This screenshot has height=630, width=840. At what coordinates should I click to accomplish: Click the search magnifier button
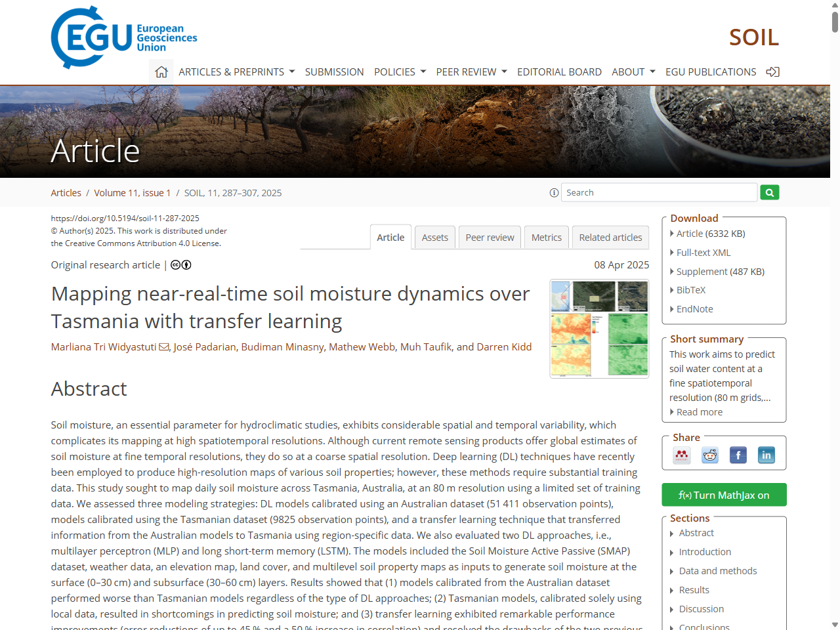[769, 192]
